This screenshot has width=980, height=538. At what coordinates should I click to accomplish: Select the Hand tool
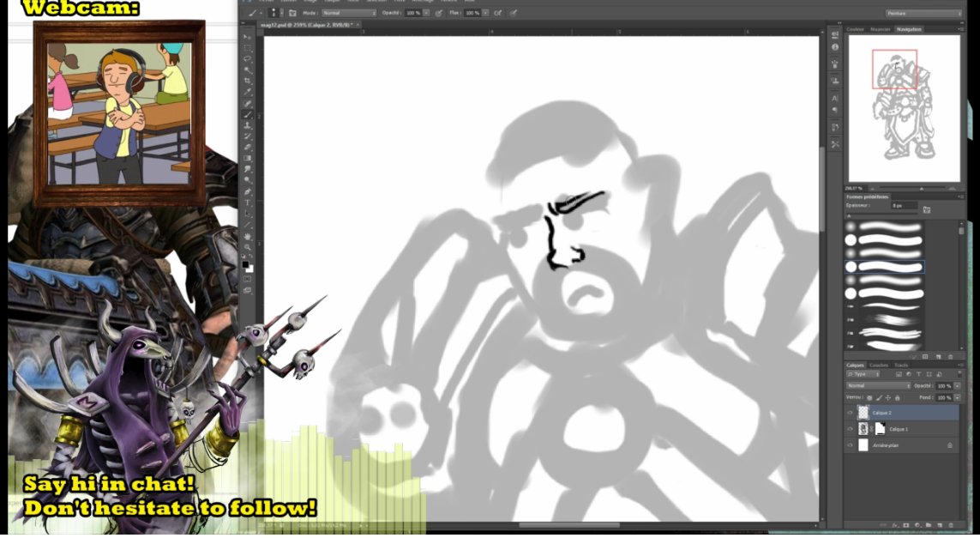coord(247,237)
